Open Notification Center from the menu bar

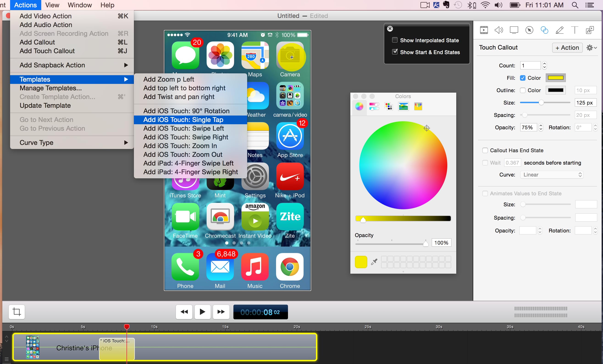tap(589, 5)
